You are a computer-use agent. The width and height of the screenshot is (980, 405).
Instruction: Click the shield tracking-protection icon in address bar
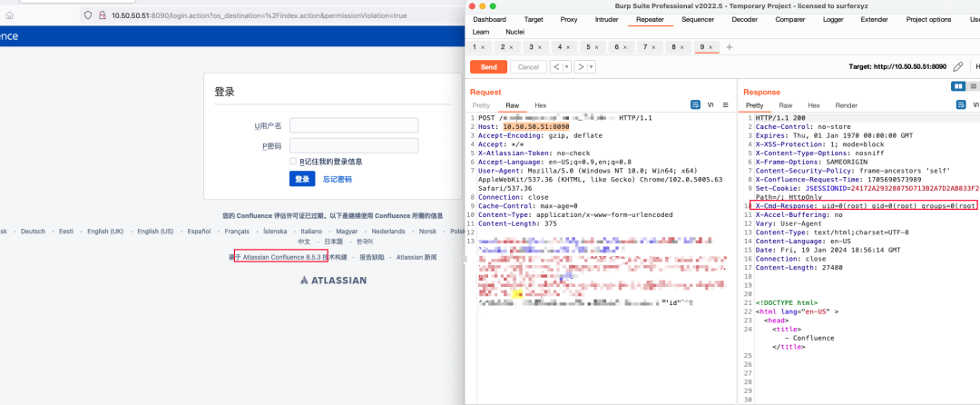point(88,15)
